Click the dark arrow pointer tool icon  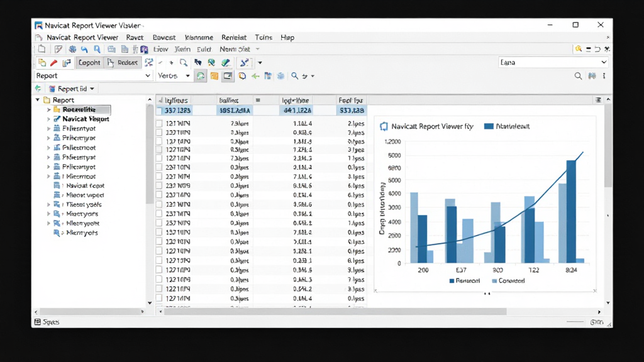198,62
